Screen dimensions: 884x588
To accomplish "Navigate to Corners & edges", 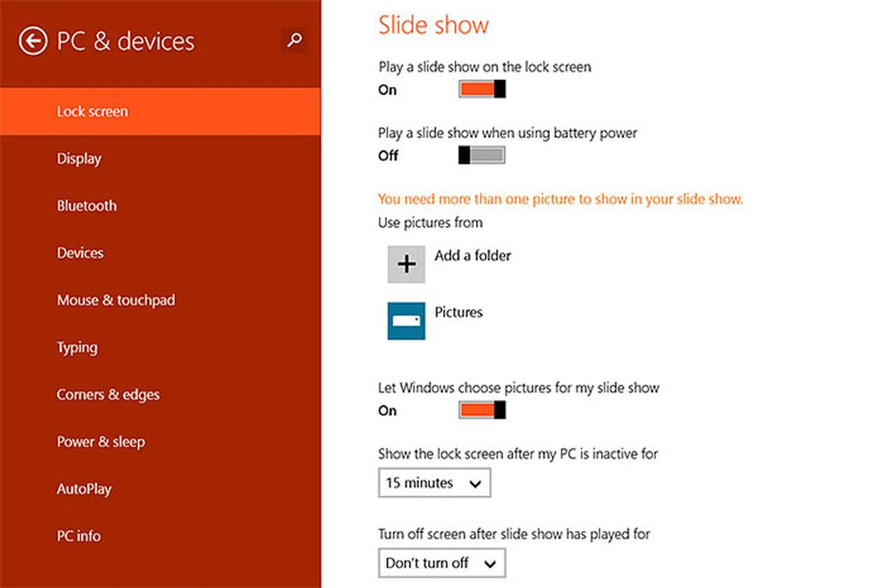I will click(x=108, y=395).
